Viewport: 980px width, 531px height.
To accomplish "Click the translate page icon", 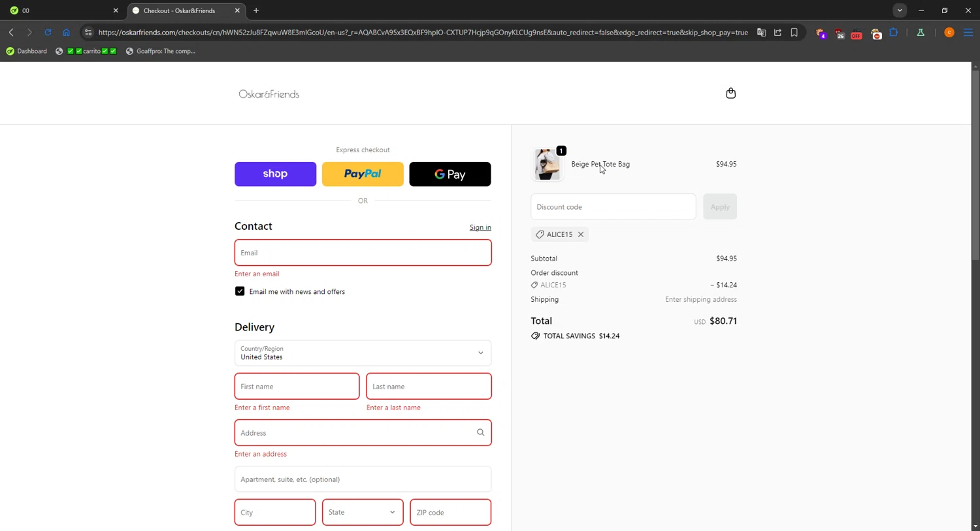I will pos(761,32).
